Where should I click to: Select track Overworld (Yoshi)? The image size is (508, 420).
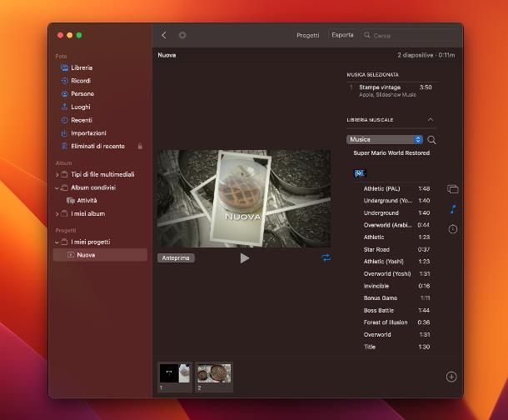point(396,274)
